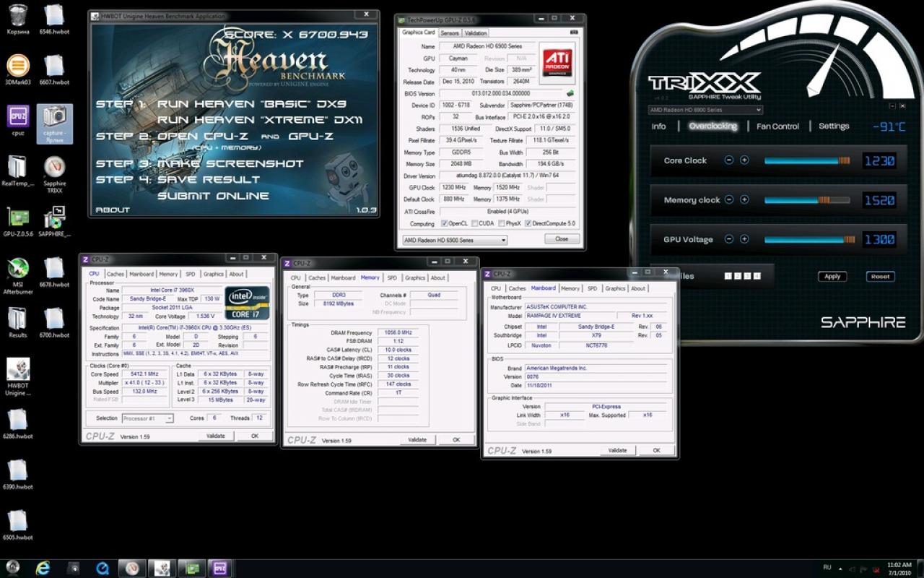Image resolution: width=924 pixels, height=578 pixels.
Task: Open CPU-Z Processor #1 selection dropdown
Action: click(147, 418)
